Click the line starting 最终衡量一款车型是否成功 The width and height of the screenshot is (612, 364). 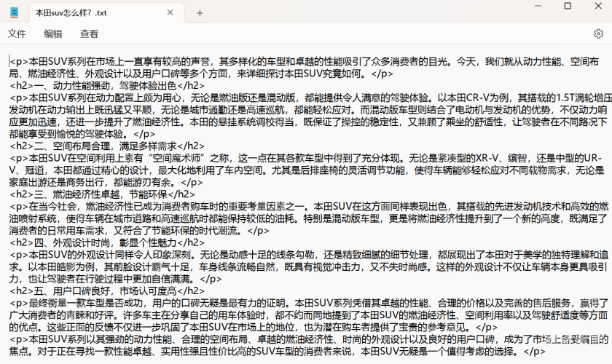309,303
